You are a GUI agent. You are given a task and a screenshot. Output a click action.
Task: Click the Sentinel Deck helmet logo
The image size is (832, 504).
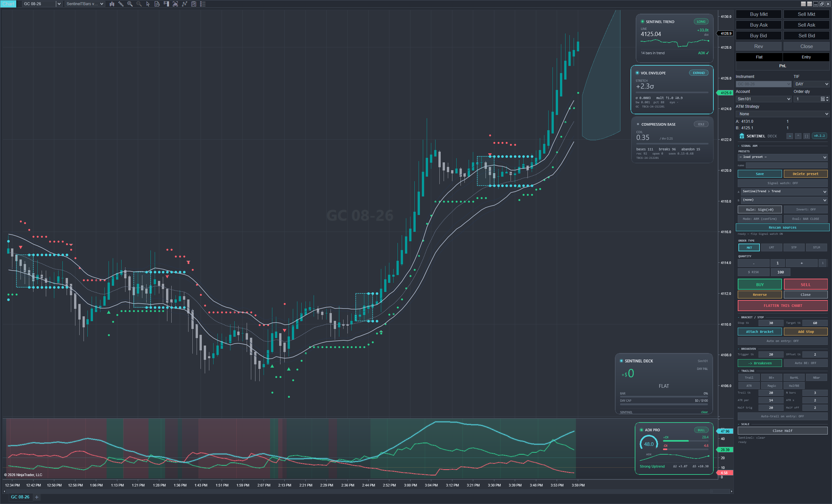(742, 136)
